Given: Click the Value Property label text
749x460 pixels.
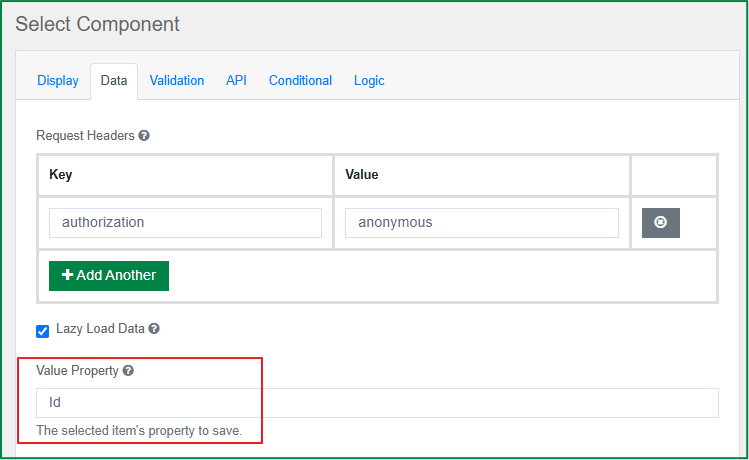Looking at the screenshot, I should click(x=77, y=371).
